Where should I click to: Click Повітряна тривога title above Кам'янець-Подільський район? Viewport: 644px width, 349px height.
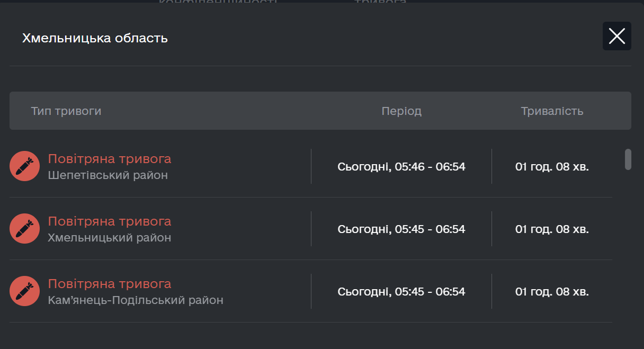coord(110,284)
